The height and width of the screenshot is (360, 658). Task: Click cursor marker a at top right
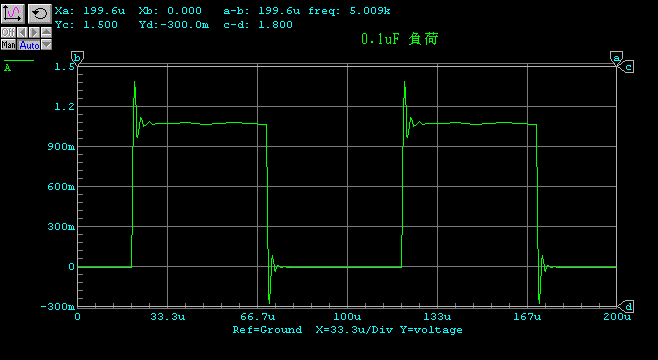coord(616,58)
